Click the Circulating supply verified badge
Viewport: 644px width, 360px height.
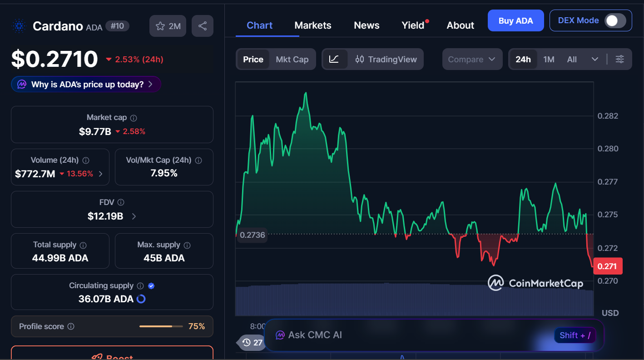click(152, 286)
